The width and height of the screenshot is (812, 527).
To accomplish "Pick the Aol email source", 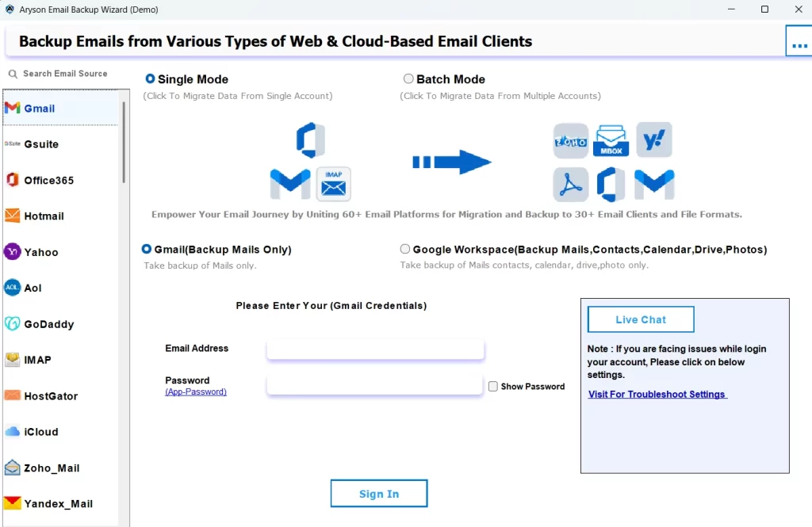I will (x=33, y=288).
